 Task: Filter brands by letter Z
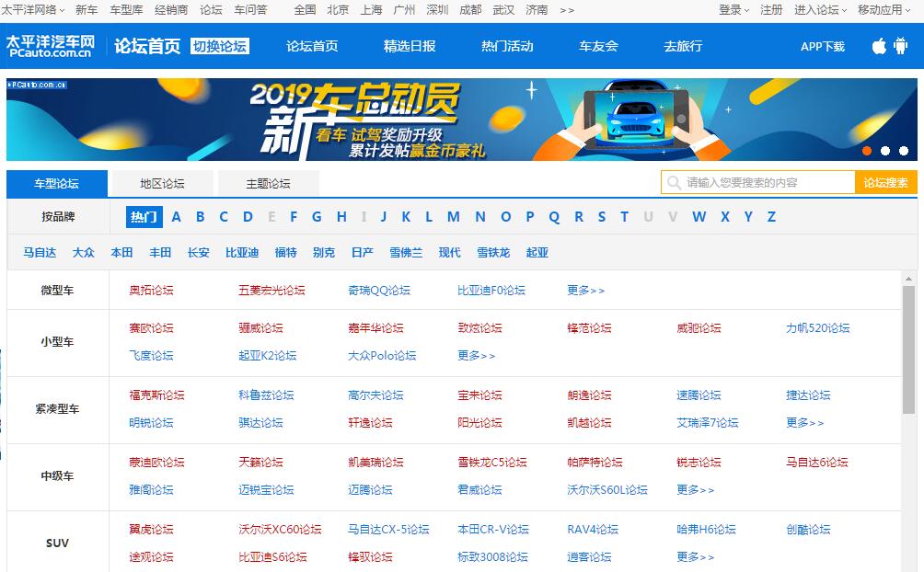click(x=771, y=217)
